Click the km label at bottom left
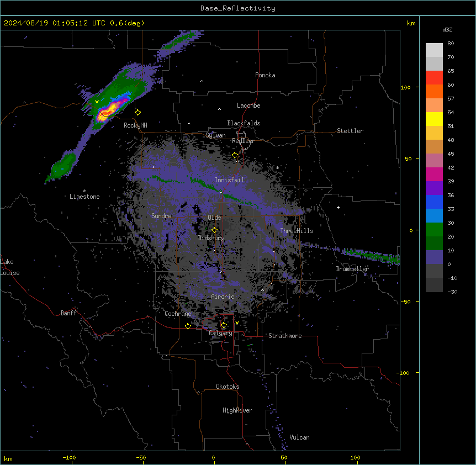 click(x=8, y=458)
